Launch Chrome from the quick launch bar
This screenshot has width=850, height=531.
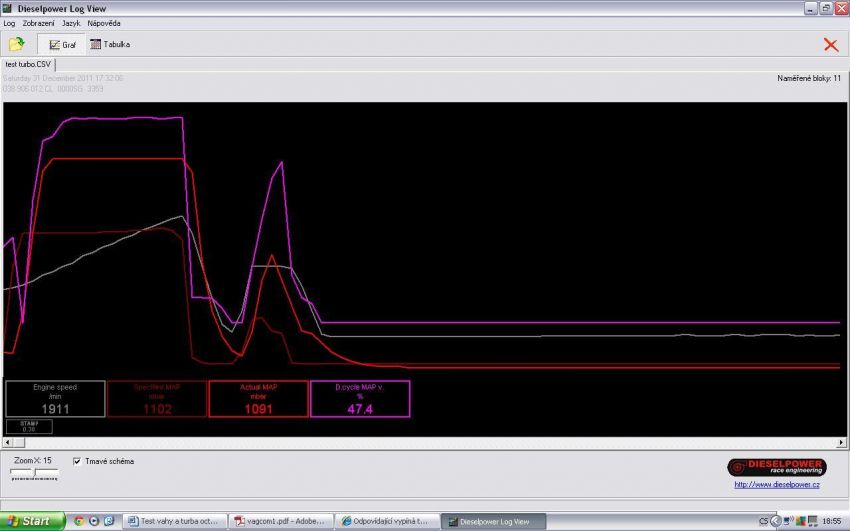(x=79, y=521)
